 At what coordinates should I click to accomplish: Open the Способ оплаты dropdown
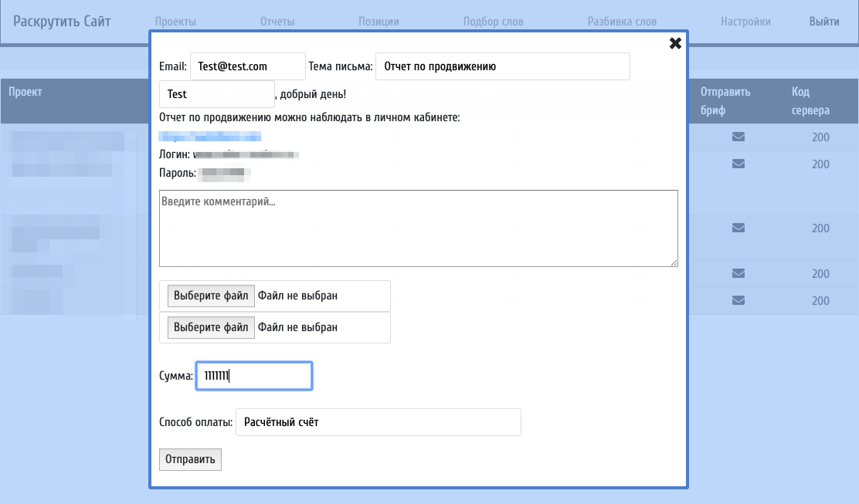[x=378, y=422]
